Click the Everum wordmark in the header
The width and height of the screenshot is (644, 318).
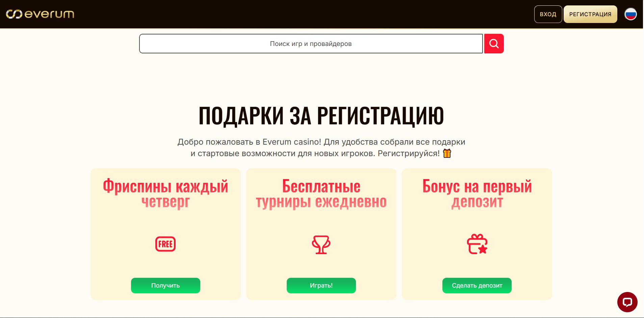49,14
